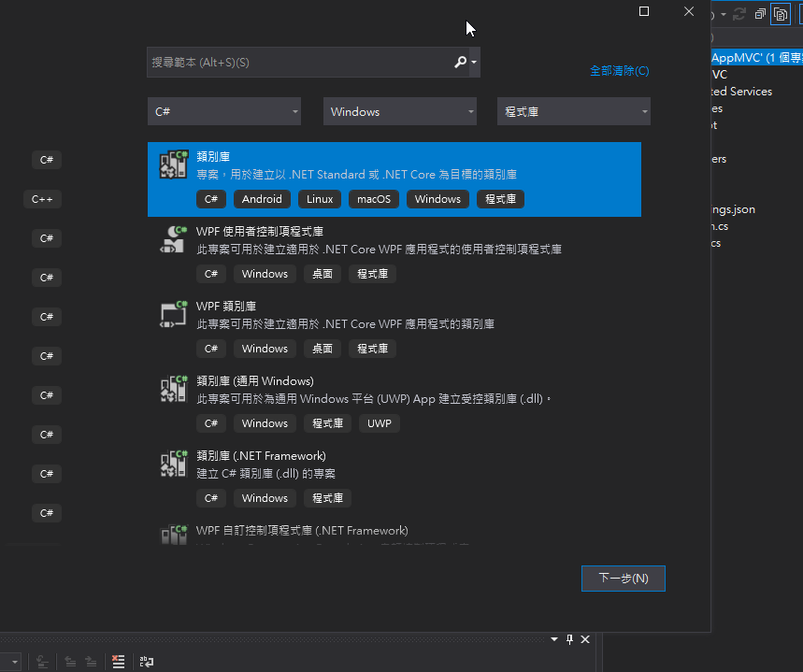This screenshot has width=803, height=672.
Task: Open the search options dropdown arrow beside magnifier
Action: 474,62
